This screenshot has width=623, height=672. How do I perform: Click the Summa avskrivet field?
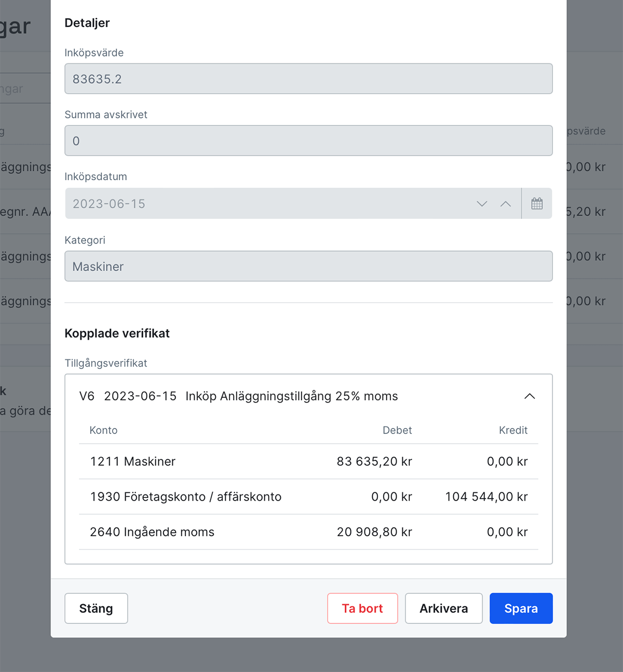tap(308, 140)
